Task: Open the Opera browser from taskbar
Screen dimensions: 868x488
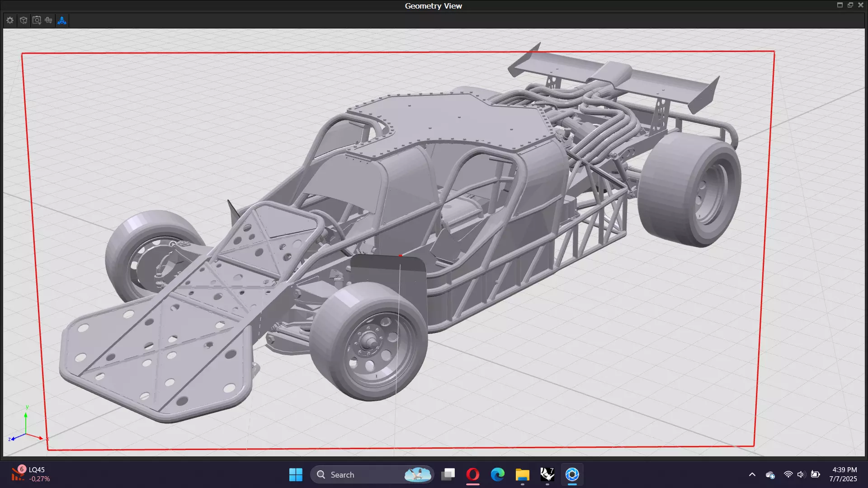Action: 473,474
